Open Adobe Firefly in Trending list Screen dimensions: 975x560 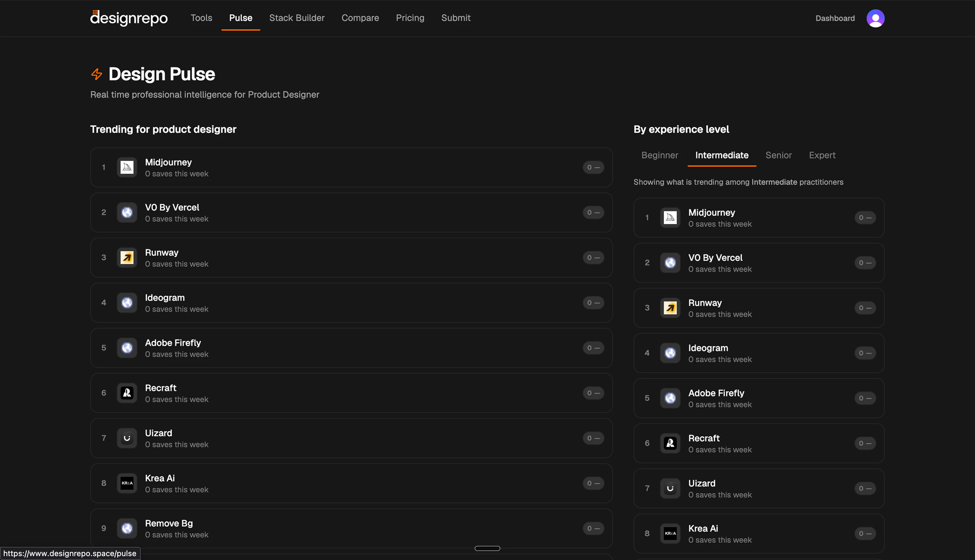point(351,348)
